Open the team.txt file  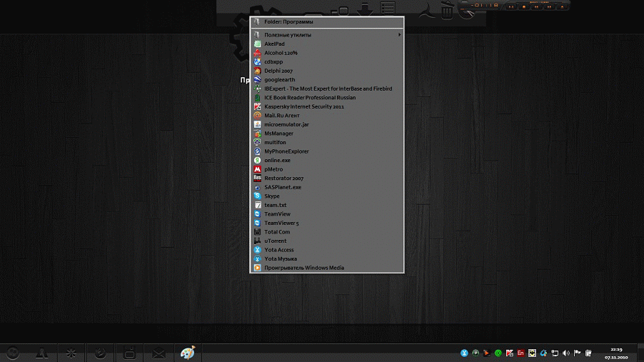pyautogui.click(x=276, y=206)
